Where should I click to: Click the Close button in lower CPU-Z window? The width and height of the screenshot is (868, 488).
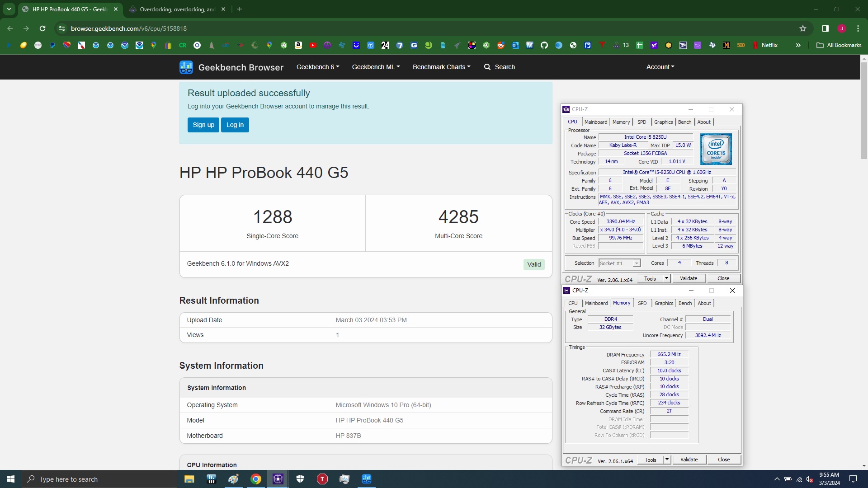pos(724,460)
